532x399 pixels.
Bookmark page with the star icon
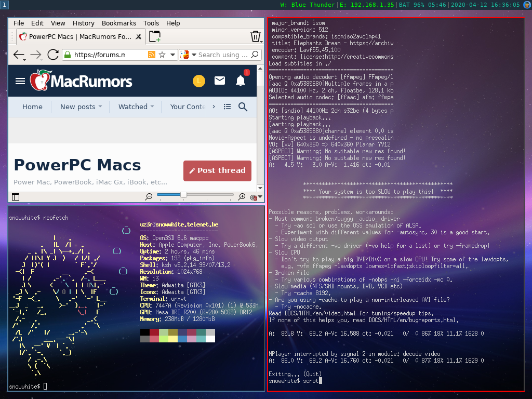[162, 55]
